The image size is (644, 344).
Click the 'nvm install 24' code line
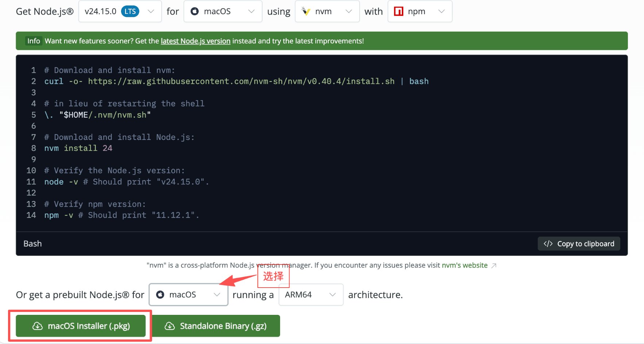(x=78, y=148)
